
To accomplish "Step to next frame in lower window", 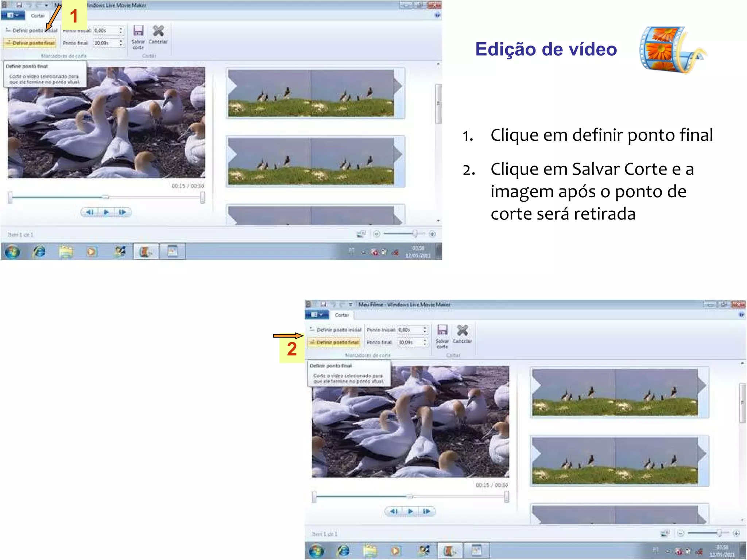I will click(426, 512).
